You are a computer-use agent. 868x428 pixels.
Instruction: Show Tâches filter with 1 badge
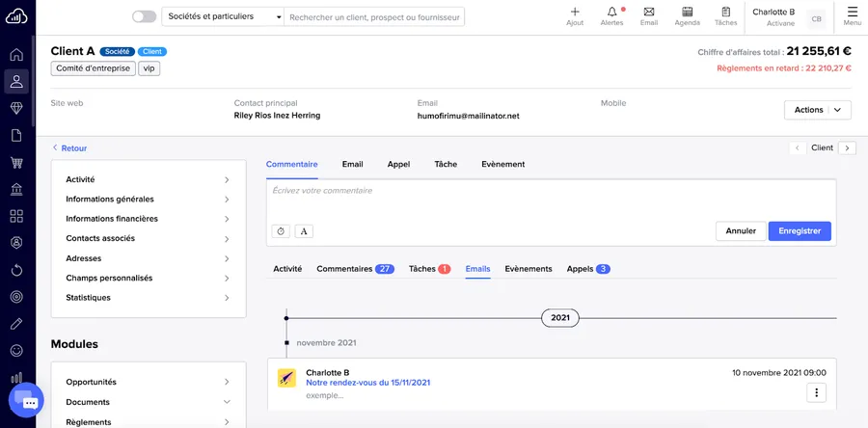coord(429,269)
